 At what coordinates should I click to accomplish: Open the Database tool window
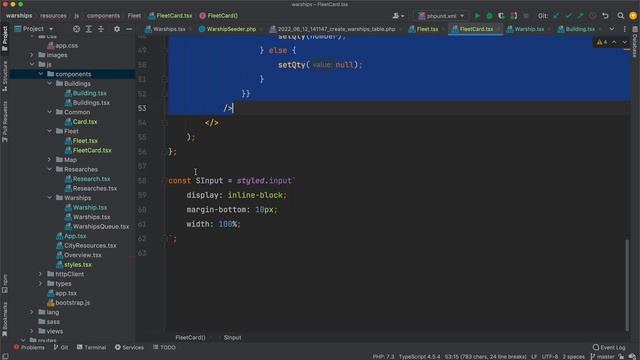tap(635, 42)
